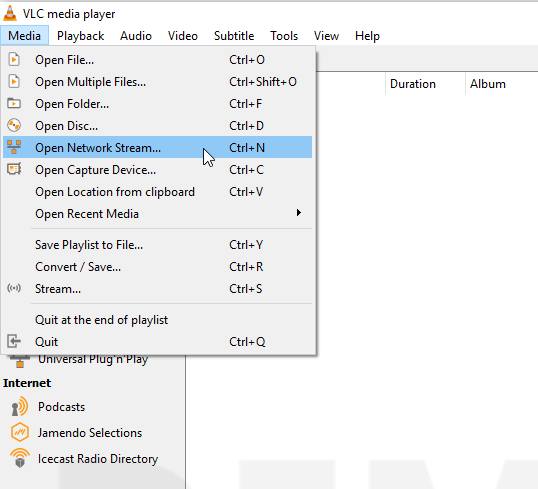Click the Quit exit icon

click(14, 341)
